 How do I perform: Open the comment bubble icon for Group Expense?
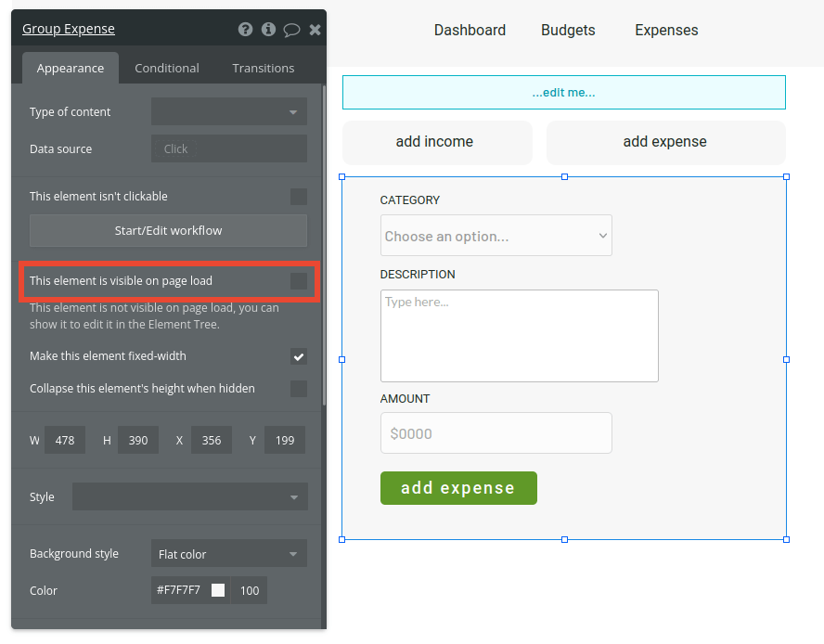pos(291,29)
